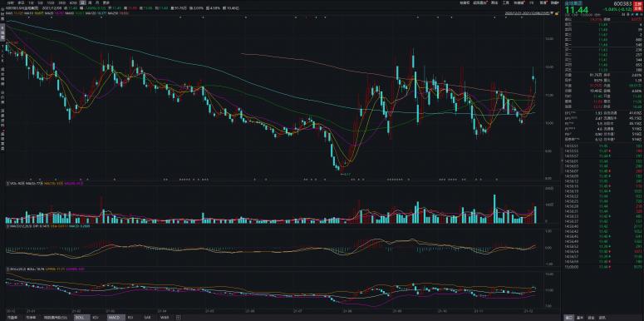This screenshot has width=644, height=321.
Task: Select the BOLL indicator tab
Action: 80,318
